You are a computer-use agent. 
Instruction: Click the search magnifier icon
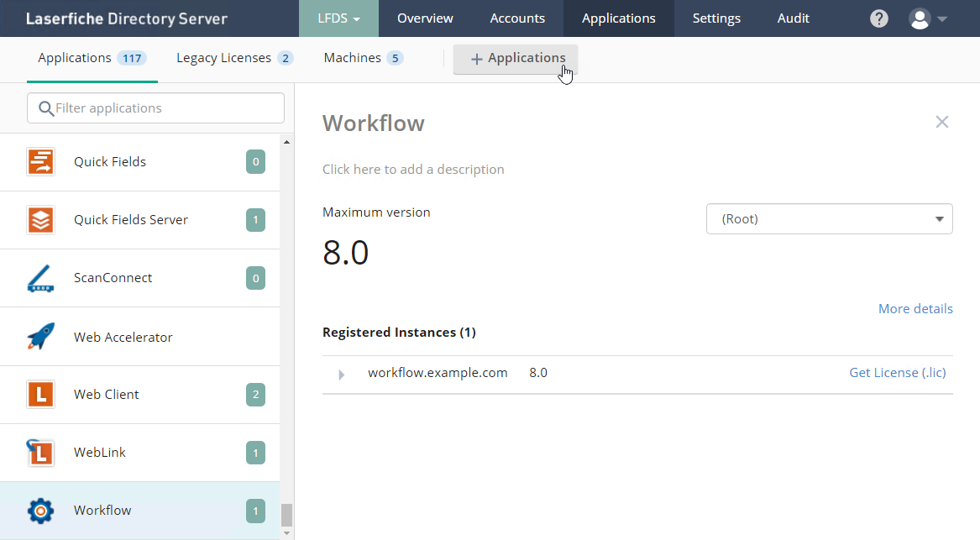tap(45, 108)
